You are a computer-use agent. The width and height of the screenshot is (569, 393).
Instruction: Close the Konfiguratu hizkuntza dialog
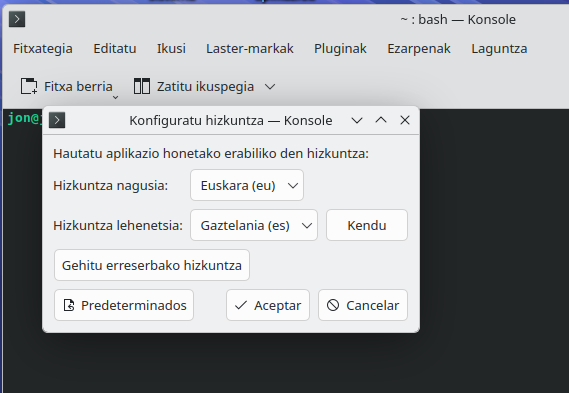405,120
